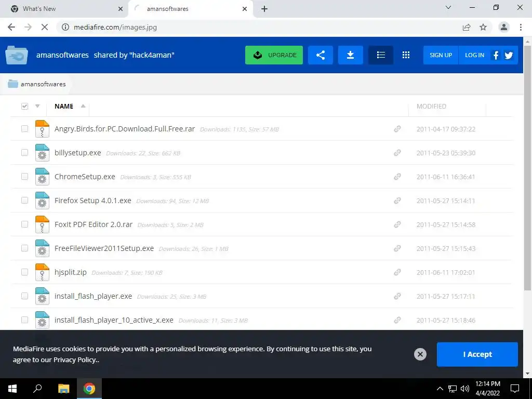Check the box for Foxit PDF Editor 2.0.rar
Viewport: 532px width, 399px height.
pyautogui.click(x=24, y=224)
